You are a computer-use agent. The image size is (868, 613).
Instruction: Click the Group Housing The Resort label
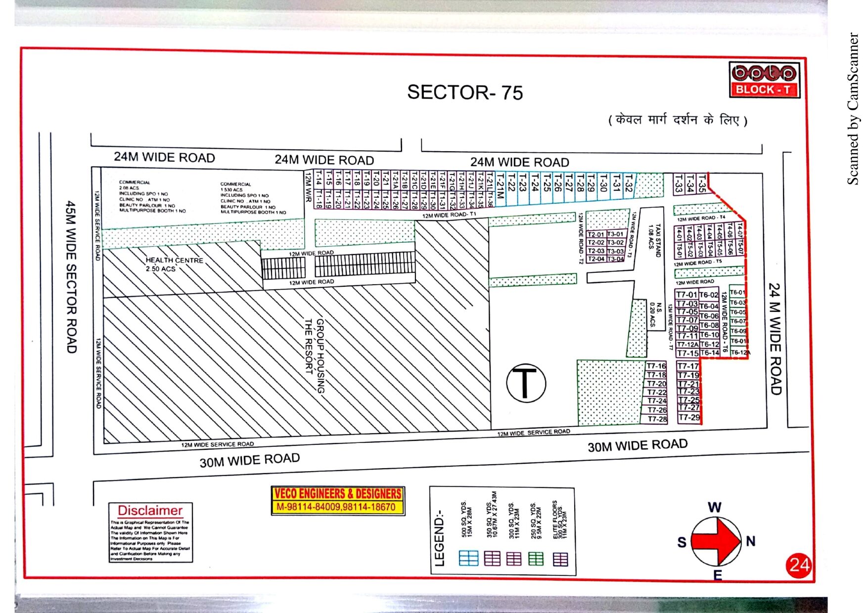click(x=315, y=356)
